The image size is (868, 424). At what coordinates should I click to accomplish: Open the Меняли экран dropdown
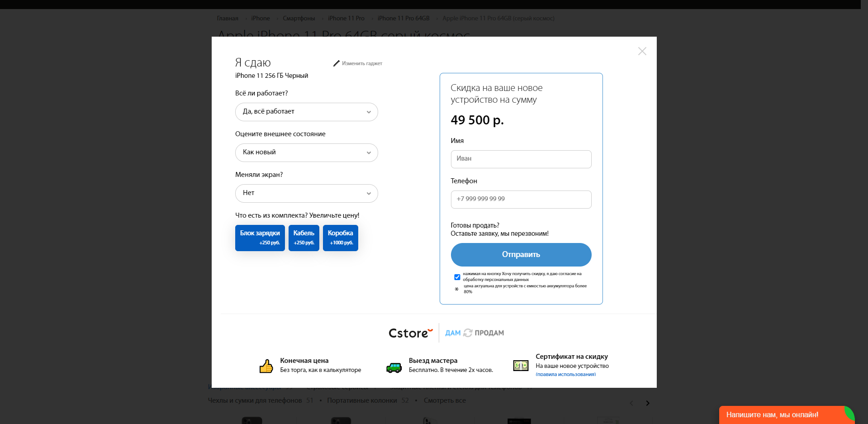coord(306,193)
